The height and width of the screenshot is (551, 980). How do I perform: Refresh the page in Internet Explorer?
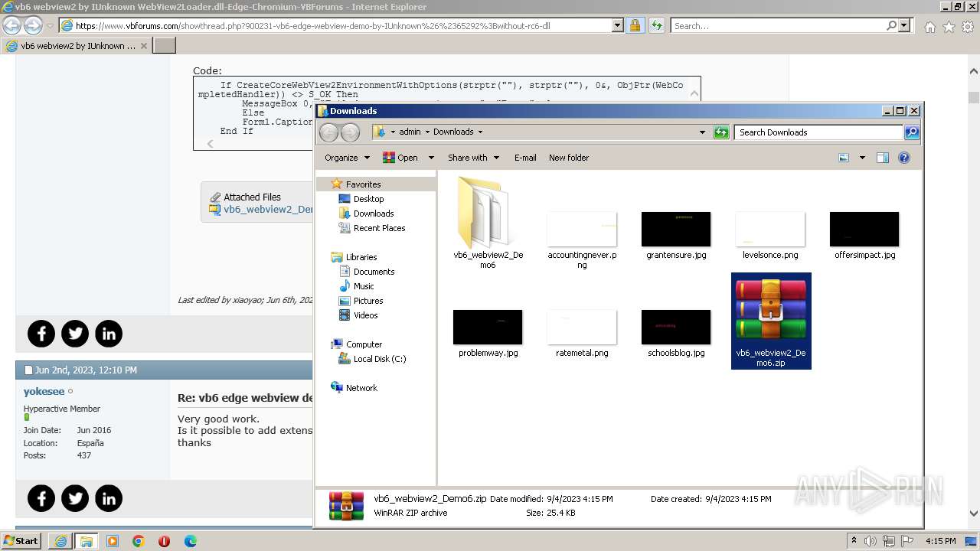pos(656,25)
